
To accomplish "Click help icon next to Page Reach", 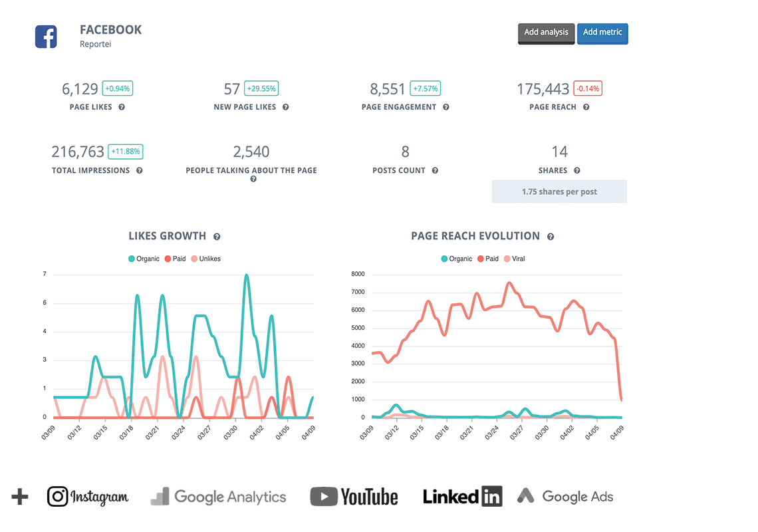I will point(586,107).
